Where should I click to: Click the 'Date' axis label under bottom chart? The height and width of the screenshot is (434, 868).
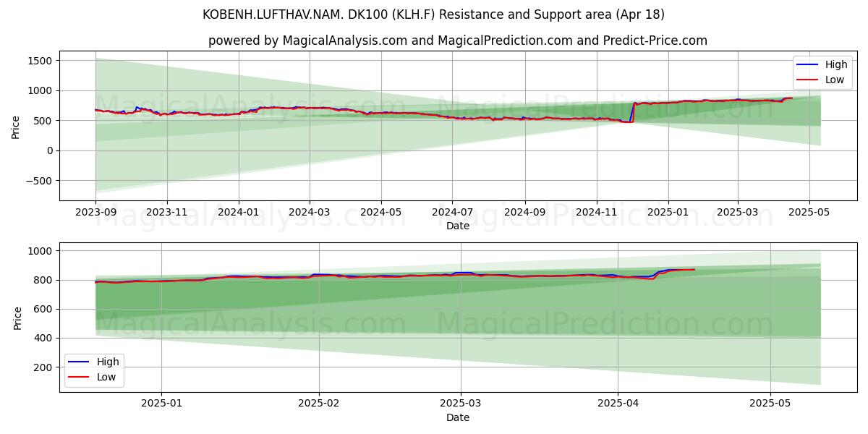pyautogui.click(x=458, y=417)
